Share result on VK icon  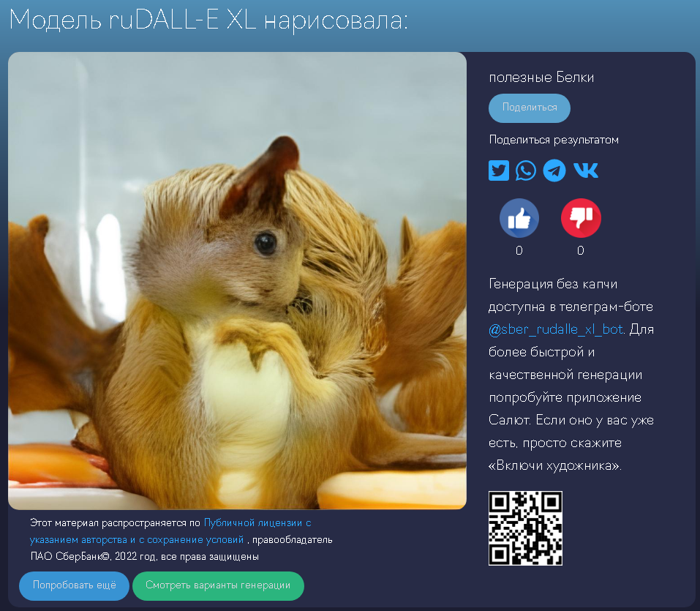pos(585,170)
